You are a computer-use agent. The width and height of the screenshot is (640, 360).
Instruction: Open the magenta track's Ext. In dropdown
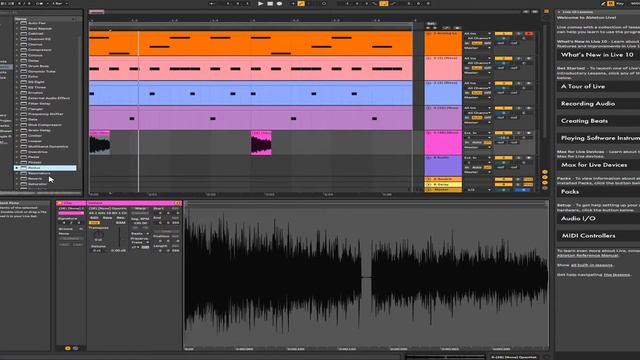[478, 133]
